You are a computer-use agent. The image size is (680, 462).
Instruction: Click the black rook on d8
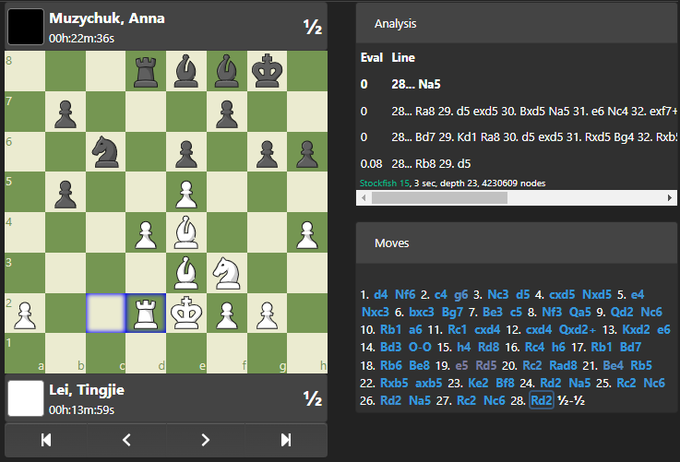pyautogui.click(x=146, y=71)
